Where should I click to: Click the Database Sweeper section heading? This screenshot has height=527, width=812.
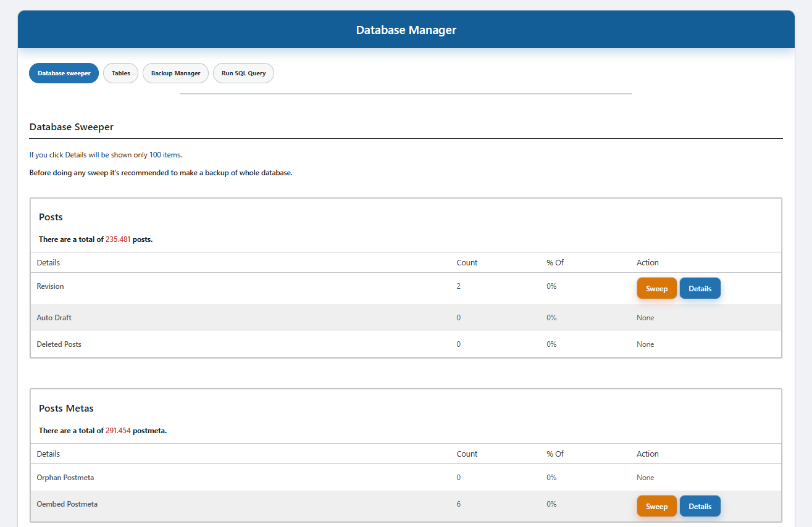click(x=72, y=127)
